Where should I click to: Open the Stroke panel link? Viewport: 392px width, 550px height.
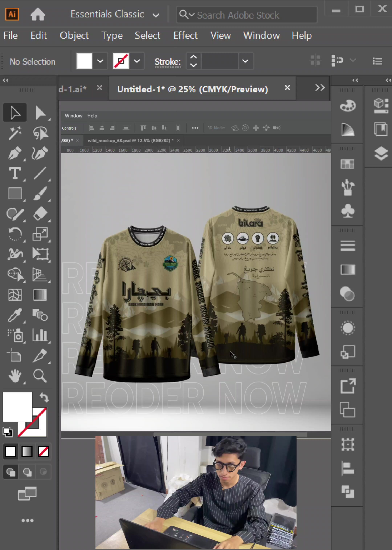[x=168, y=62]
